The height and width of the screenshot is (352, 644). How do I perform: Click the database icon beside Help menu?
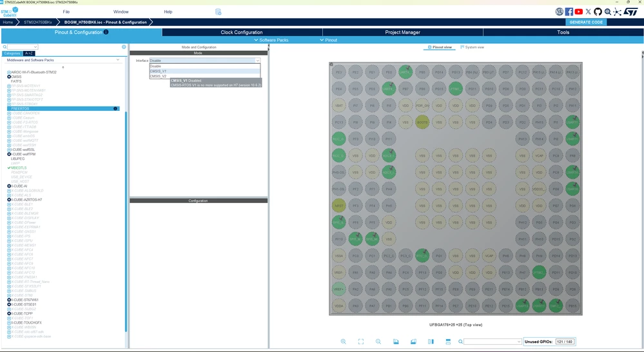(218, 12)
